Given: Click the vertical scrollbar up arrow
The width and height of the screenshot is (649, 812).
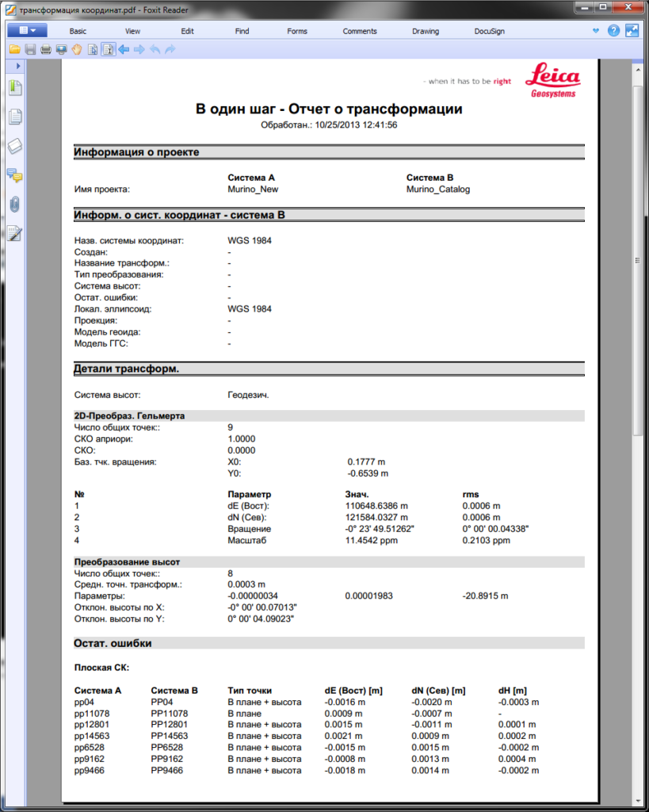Looking at the screenshot, I should click(x=637, y=70).
